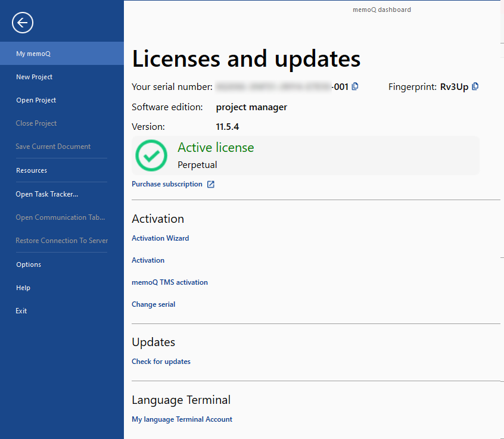Copy the fingerprint Rv3Up via copy icon
504x439 pixels.
click(x=475, y=86)
